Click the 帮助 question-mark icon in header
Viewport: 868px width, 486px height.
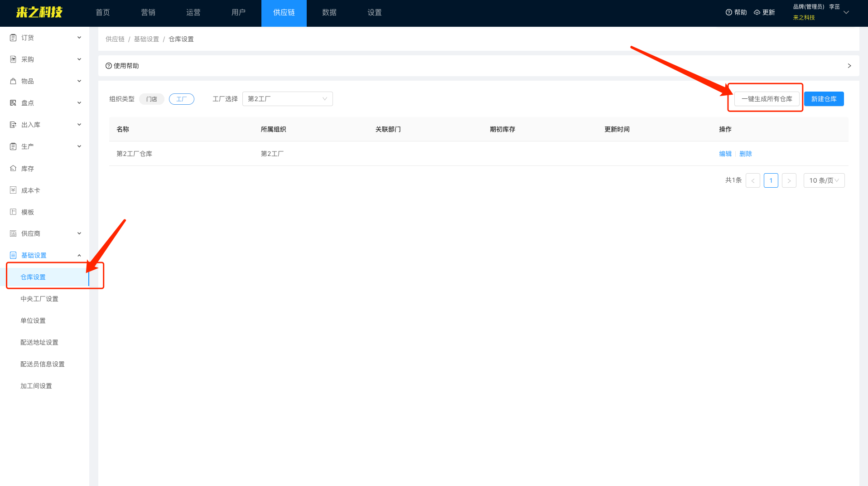[729, 12]
